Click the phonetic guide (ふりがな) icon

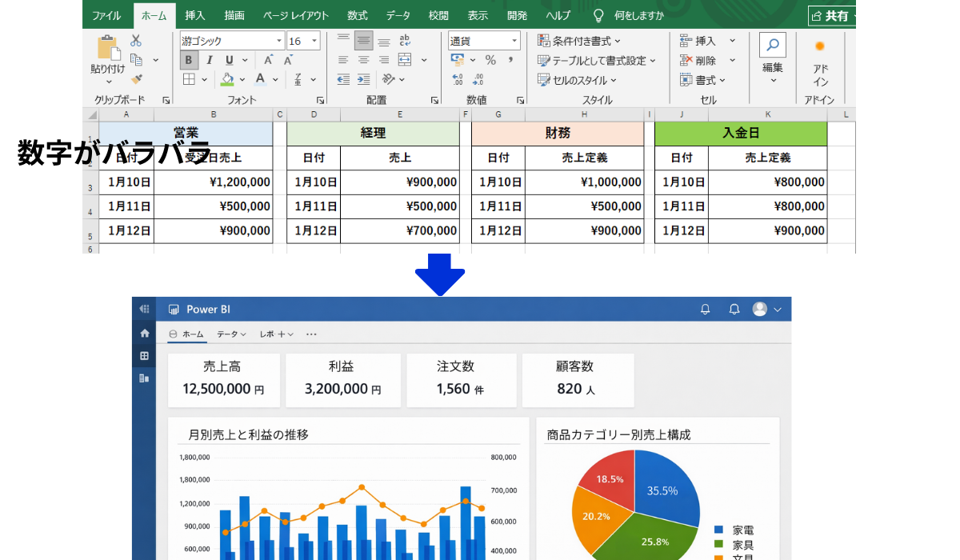(x=298, y=79)
